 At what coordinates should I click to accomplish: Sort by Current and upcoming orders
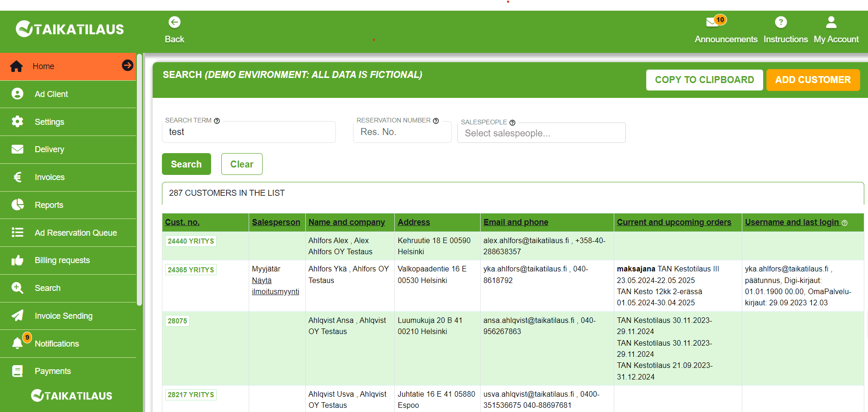tap(674, 222)
